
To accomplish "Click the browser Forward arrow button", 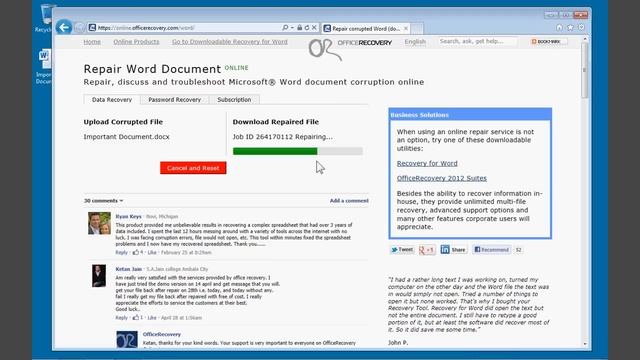I will 79,28.
